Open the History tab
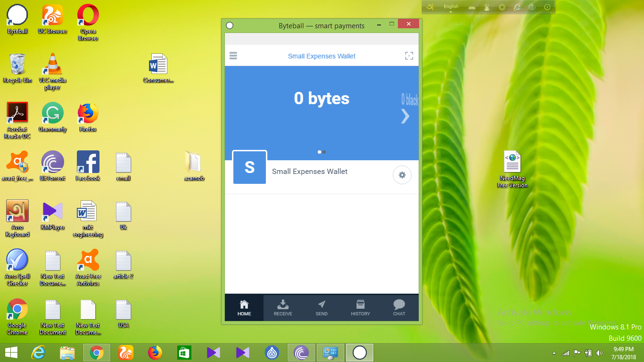The height and width of the screenshot is (362, 644). click(360, 308)
